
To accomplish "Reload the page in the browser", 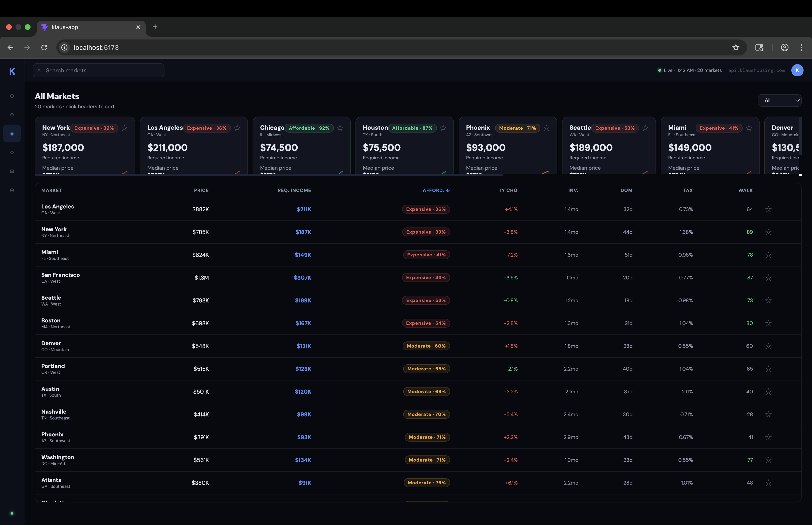I will (x=44, y=47).
